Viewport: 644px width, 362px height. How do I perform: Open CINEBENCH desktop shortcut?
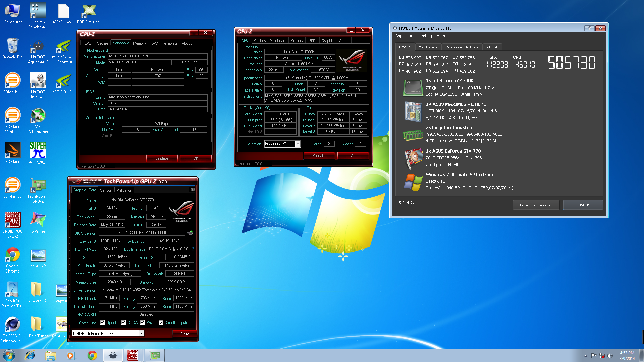point(13,330)
